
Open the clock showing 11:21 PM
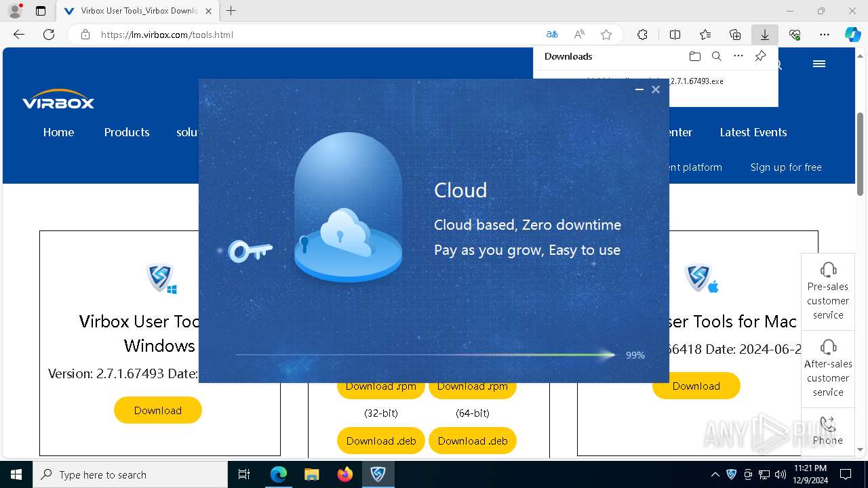[810, 474]
